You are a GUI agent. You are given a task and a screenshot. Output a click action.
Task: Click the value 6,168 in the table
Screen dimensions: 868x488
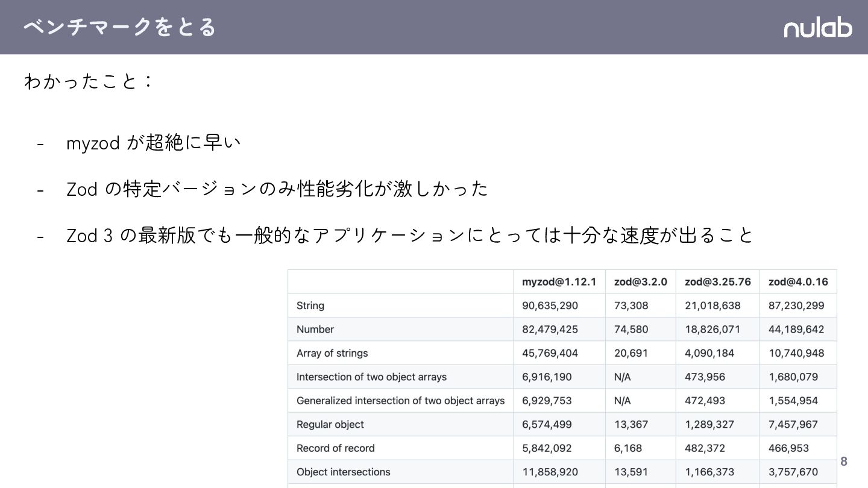coord(627,448)
